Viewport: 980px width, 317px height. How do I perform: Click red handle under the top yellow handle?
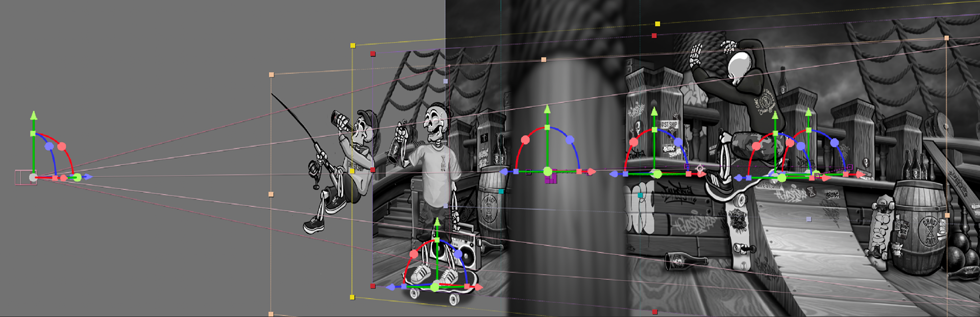654,36
